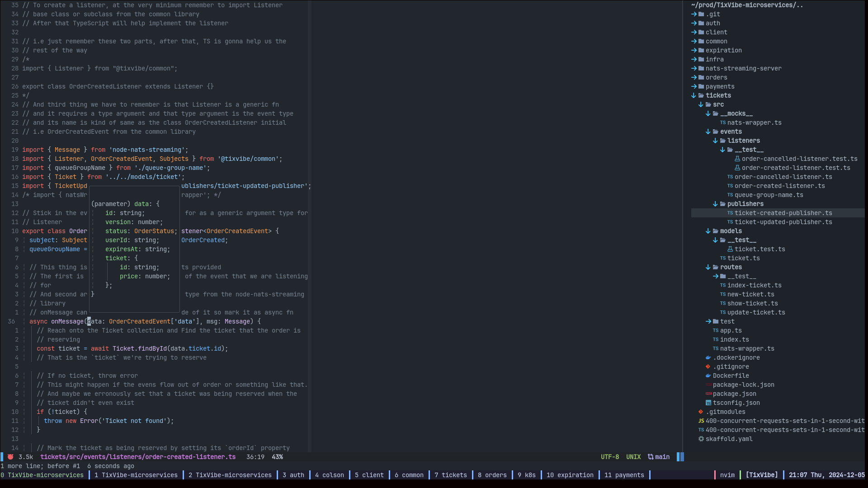The image size is (868, 488).
Task: Click the UTF-8 encoding indicator
Action: click(x=609, y=457)
